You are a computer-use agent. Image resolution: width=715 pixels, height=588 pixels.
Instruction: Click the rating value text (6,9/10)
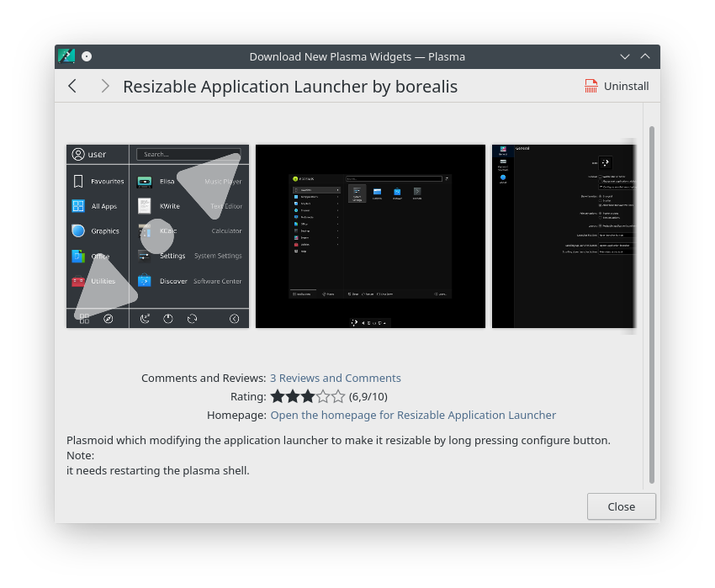point(368,397)
